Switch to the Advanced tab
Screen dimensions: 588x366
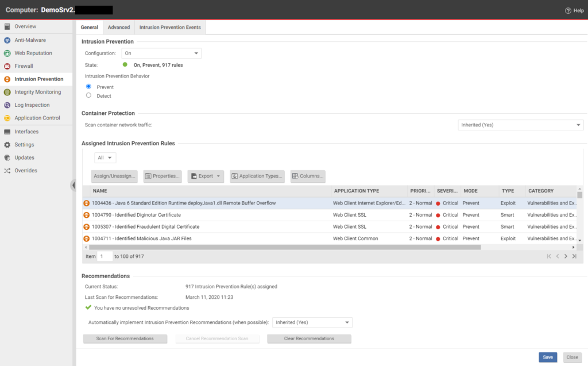(119, 27)
